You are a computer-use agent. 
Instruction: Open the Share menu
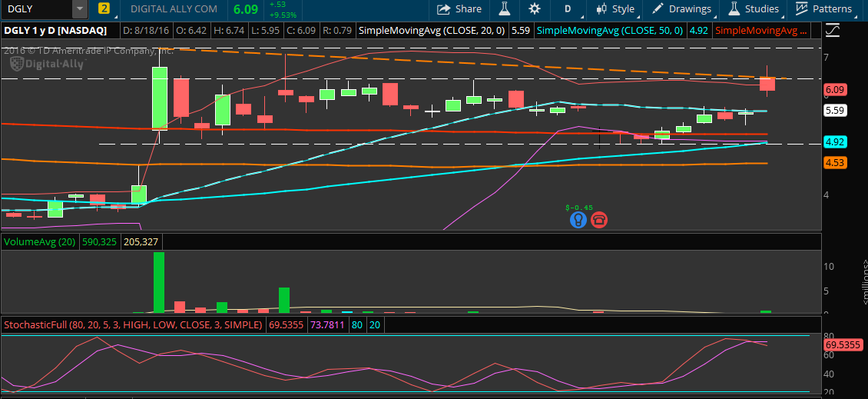point(459,9)
